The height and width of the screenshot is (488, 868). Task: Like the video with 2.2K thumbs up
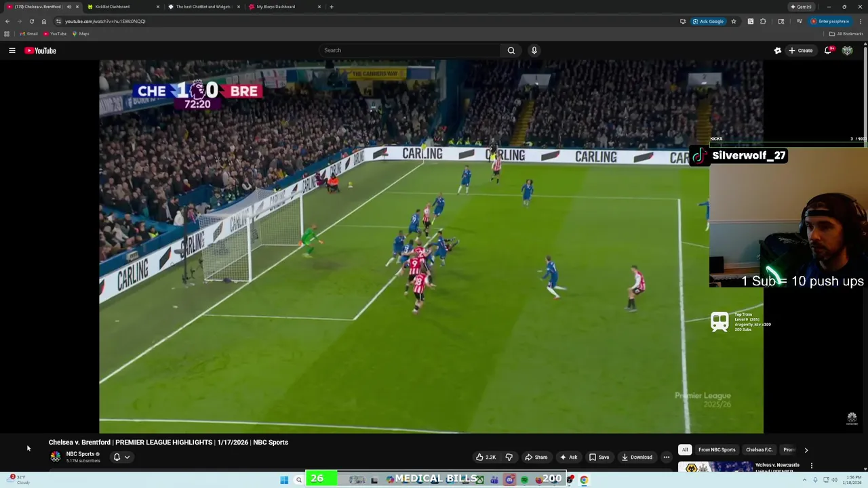(x=487, y=457)
